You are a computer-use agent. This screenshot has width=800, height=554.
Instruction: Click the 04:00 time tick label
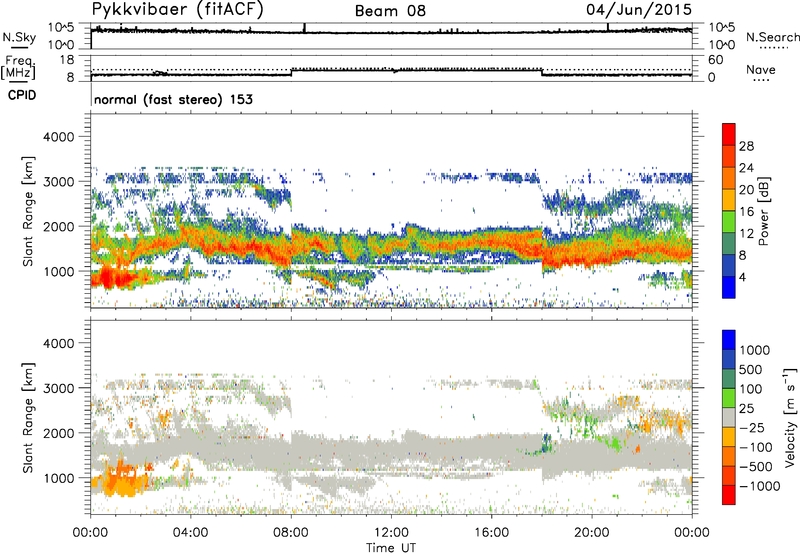[190, 533]
